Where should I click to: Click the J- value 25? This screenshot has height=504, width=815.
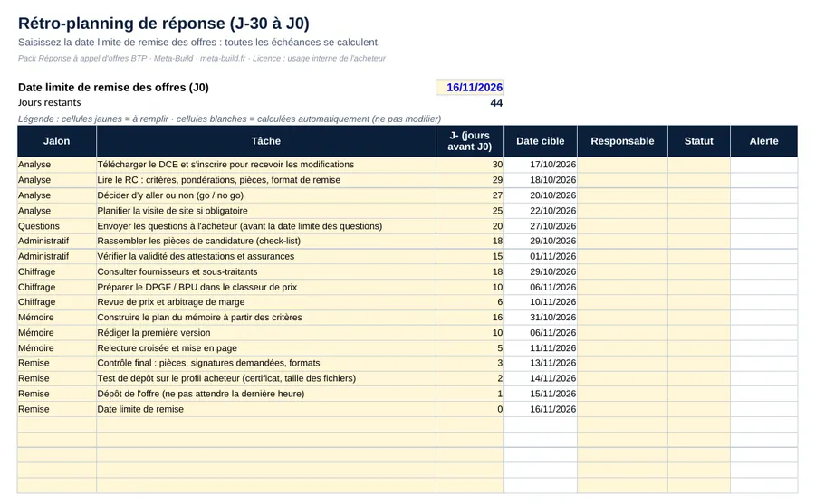(470, 211)
